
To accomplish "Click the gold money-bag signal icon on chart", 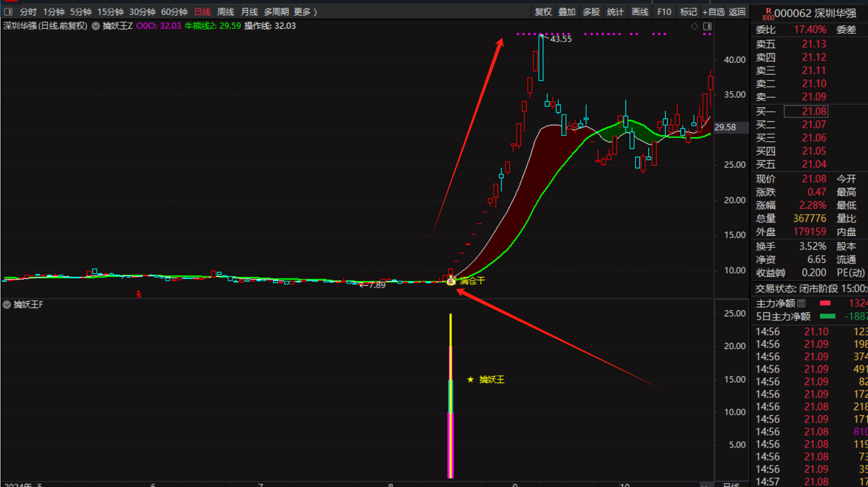I will click(x=451, y=281).
